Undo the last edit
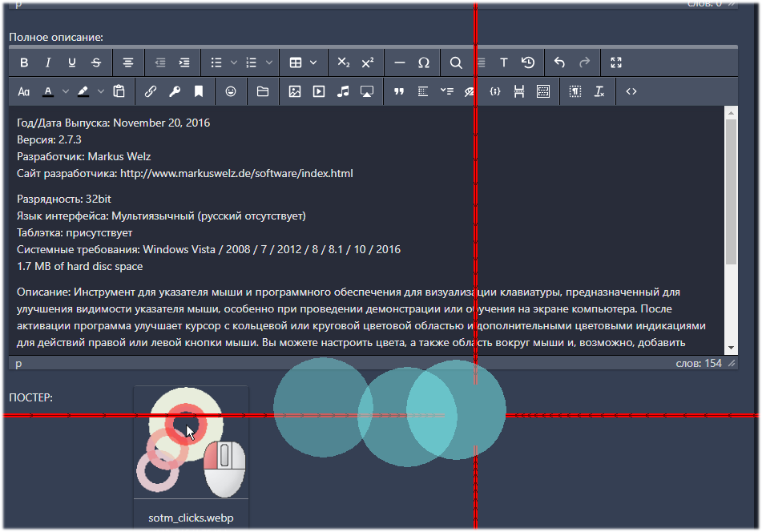Image resolution: width=762 pixels, height=532 pixels. pyautogui.click(x=560, y=62)
